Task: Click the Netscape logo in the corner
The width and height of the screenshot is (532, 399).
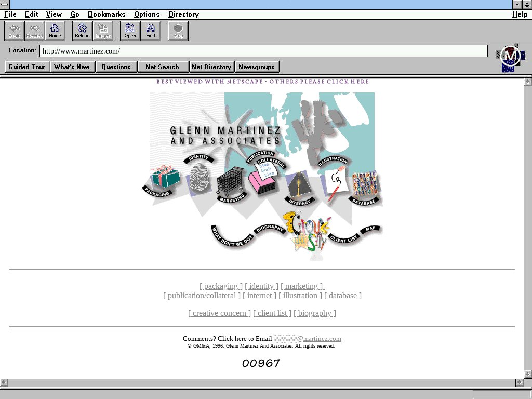Action: (510, 57)
